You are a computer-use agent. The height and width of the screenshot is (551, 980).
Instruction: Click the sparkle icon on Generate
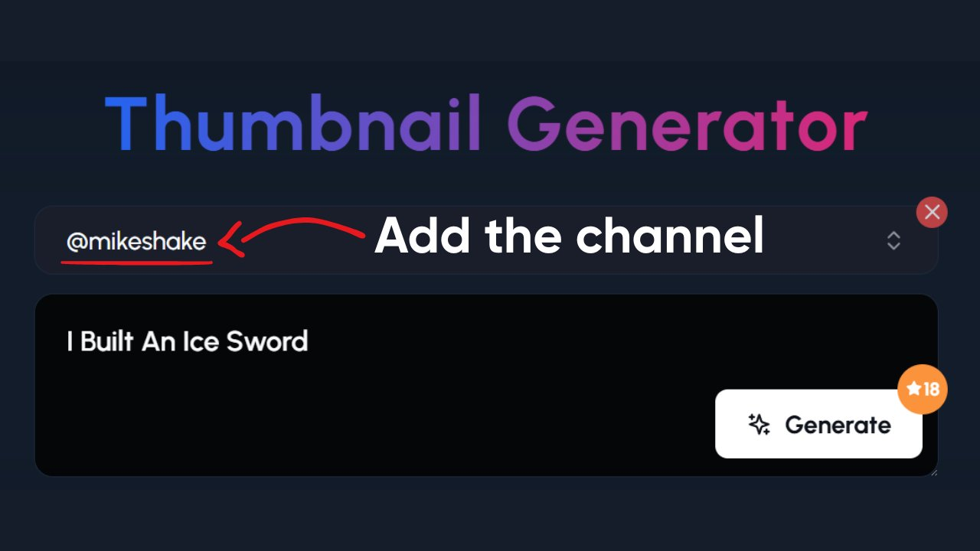(x=759, y=425)
